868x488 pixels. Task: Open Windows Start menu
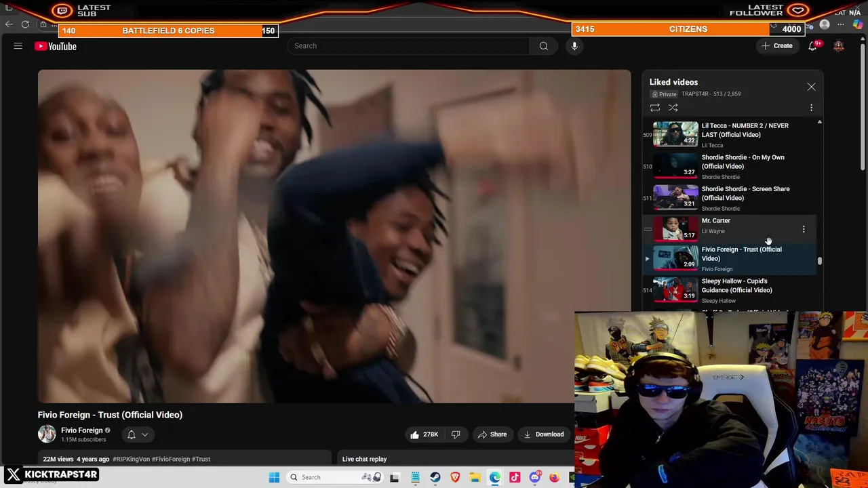274,477
